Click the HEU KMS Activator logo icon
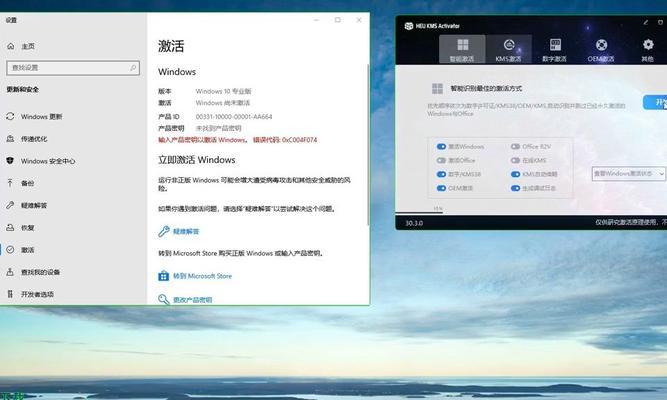 (409, 26)
